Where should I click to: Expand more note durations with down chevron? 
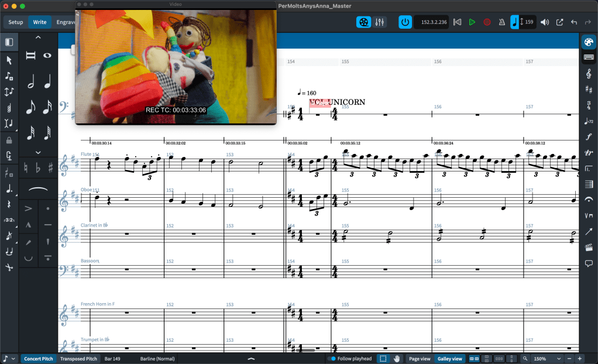coord(38,153)
